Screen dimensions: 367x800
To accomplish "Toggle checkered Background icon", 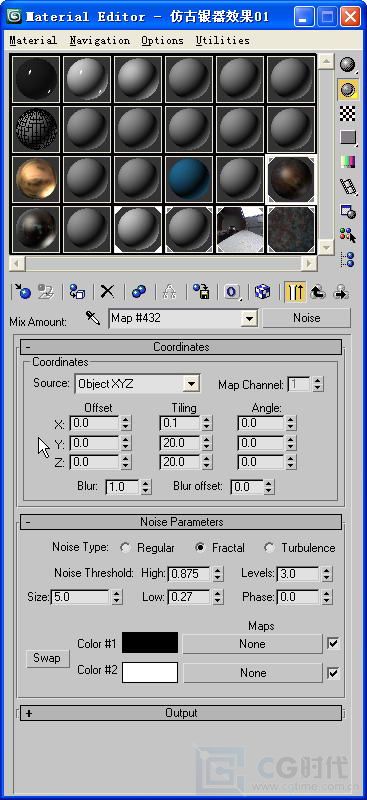I will click(x=348, y=113).
